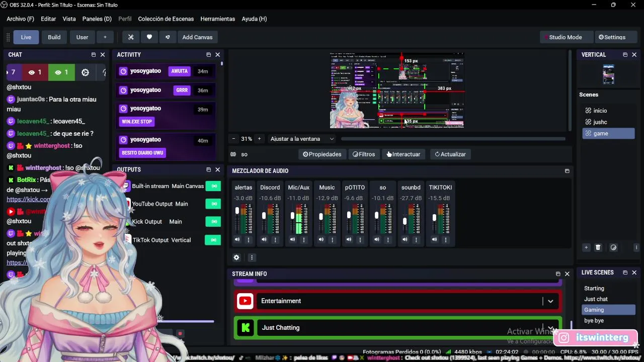Switch live scene to Just chat
The image size is (644, 362).
click(608, 299)
